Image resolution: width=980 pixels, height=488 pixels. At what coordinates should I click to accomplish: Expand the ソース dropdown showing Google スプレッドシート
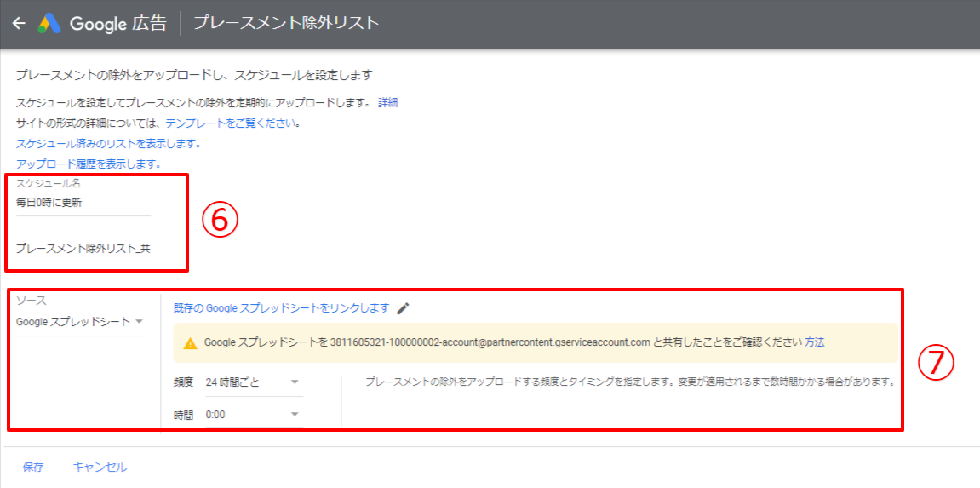click(x=82, y=322)
